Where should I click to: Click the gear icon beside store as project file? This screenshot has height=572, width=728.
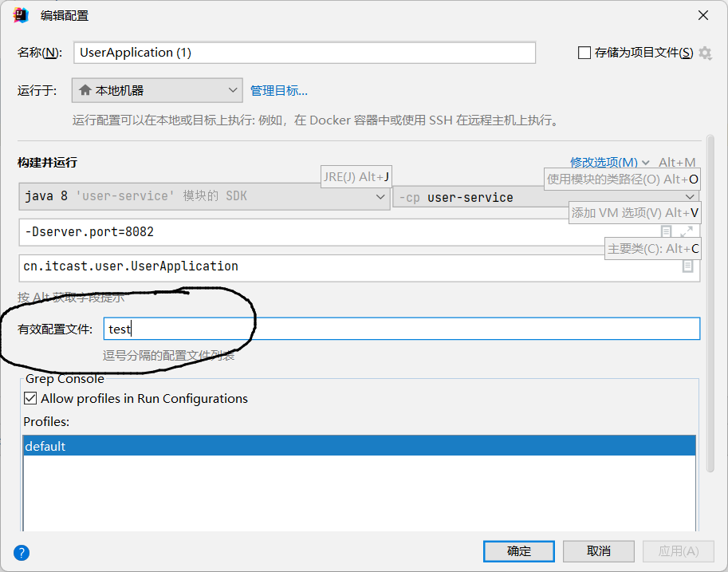pos(705,53)
